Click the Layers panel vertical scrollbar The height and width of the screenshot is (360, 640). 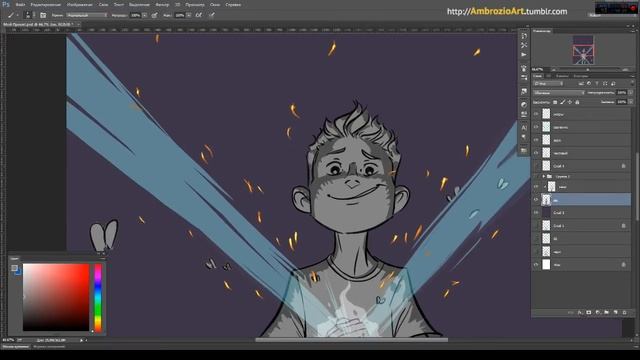pos(637,188)
